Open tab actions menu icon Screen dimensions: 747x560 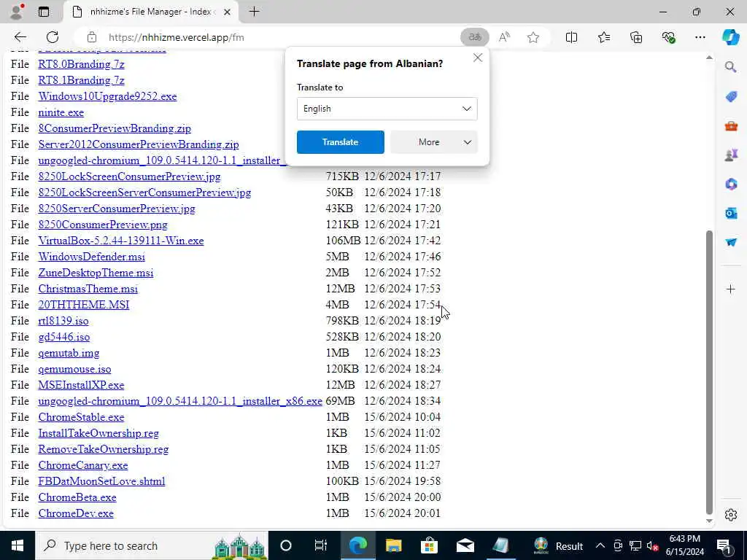44,12
